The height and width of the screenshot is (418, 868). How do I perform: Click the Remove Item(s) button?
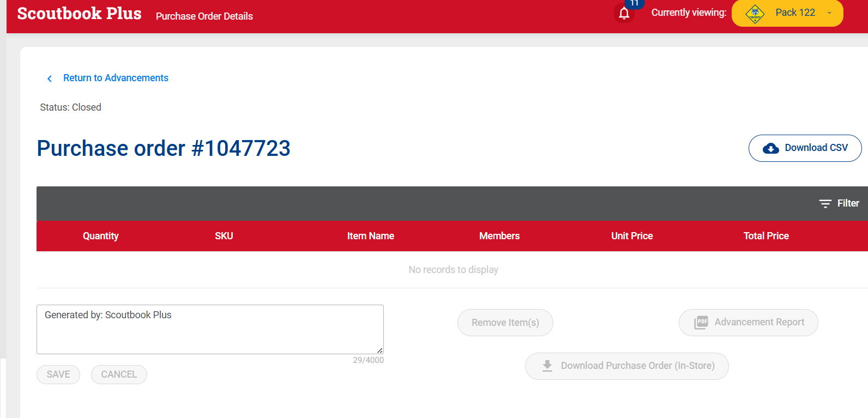pyautogui.click(x=505, y=323)
